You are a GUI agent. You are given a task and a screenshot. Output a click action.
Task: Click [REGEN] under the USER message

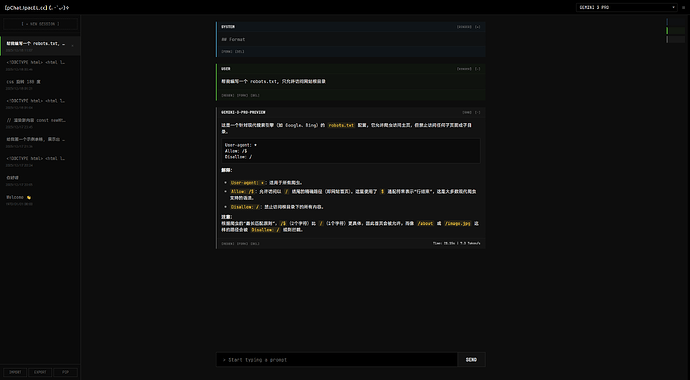click(228, 95)
